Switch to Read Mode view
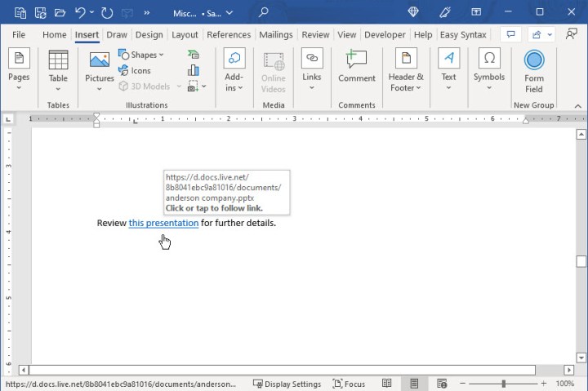Viewport: 588px width, 391px height. click(387, 384)
